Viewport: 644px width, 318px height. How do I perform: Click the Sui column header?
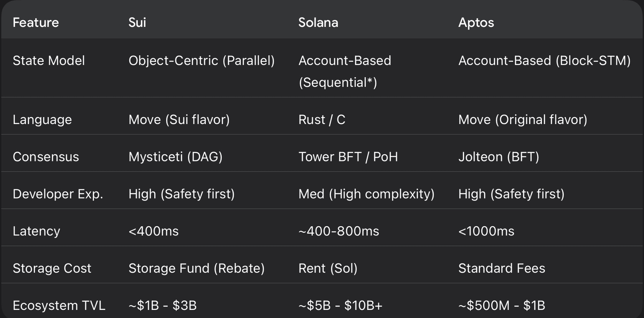tap(137, 23)
